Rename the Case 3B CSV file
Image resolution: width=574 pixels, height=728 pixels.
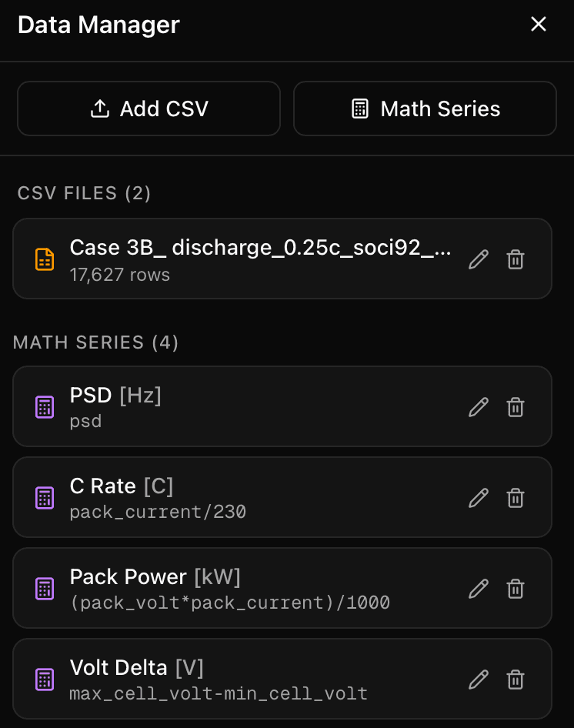click(x=479, y=259)
